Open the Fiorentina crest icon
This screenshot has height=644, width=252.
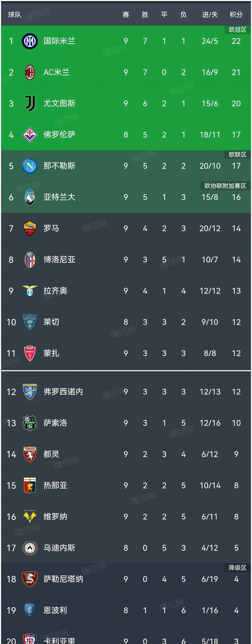click(x=30, y=135)
